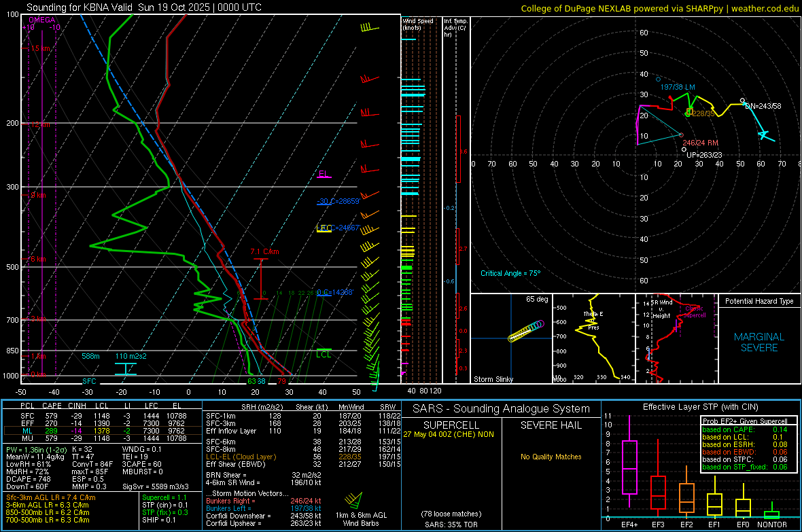This screenshot has width=802, height=532.
Task: Click 'Sfc-3km AGL LR = 7.4 C/km' text
Action: (51, 497)
